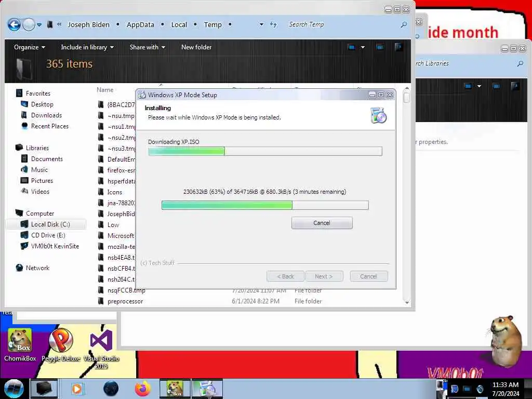The image size is (532, 399).
Task: Click the Explorer folder taskbar button
Action: point(44,389)
